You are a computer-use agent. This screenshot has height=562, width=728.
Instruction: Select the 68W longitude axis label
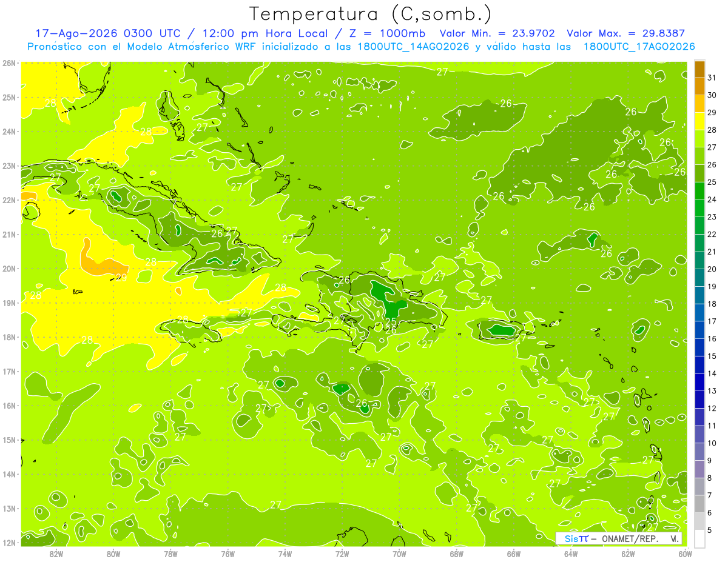(457, 554)
